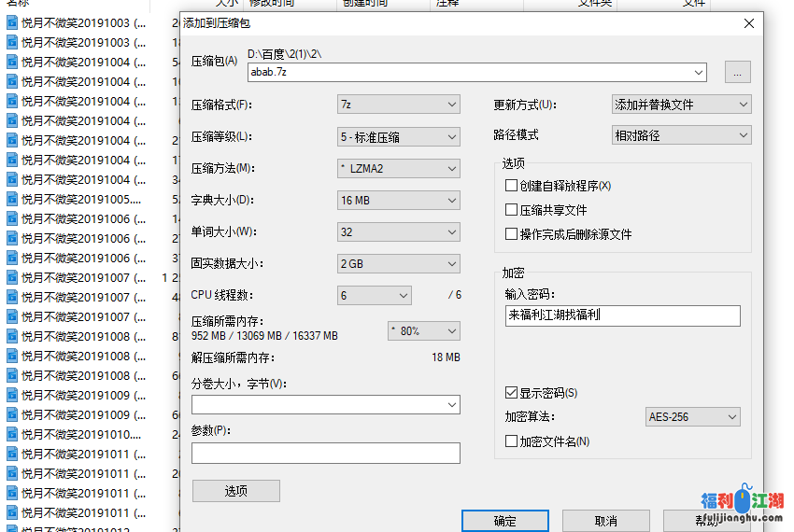This screenshot has width=794, height=532.
Task: Open the 压缩格式 7z dropdown
Action: point(398,105)
